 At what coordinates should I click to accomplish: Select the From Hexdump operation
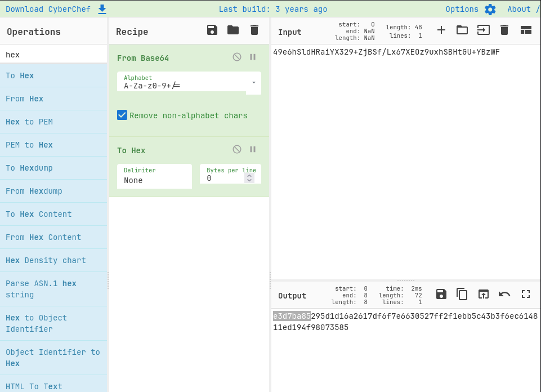click(x=53, y=191)
